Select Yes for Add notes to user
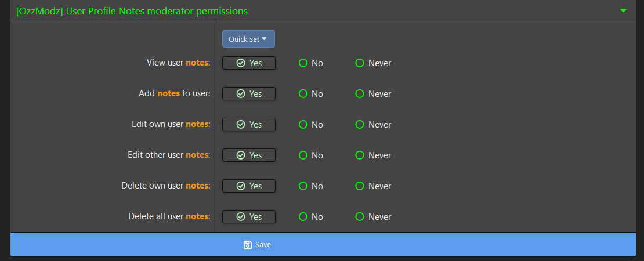 point(249,93)
